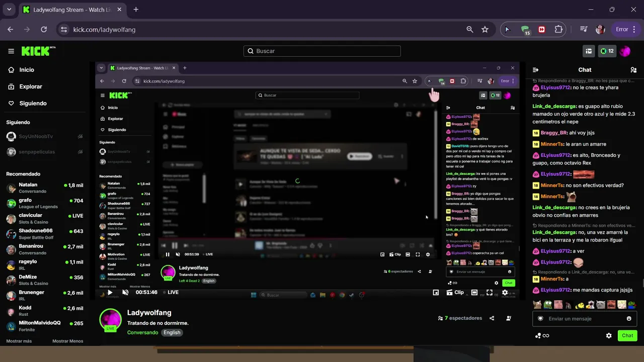Image resolution: width=644 pixels, height=362 pixels.
Task: Open the pink profile avatar menu in Kick header
Action: [625, 51]
